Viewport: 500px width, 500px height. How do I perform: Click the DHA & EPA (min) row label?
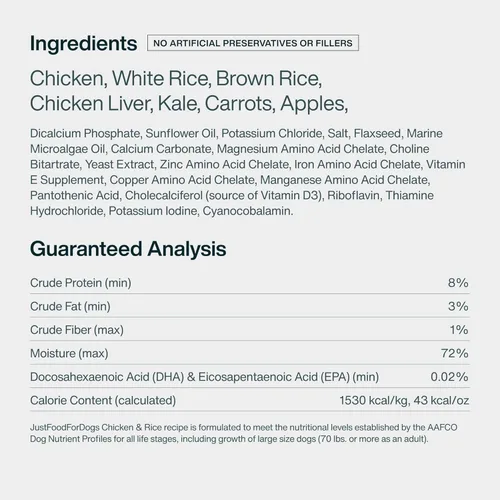(204, 377)
